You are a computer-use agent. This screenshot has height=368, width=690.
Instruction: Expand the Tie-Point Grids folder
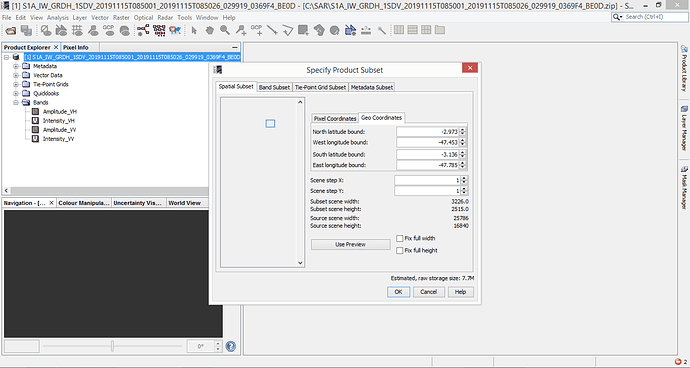pyautogui.click(x=16, y=84)
